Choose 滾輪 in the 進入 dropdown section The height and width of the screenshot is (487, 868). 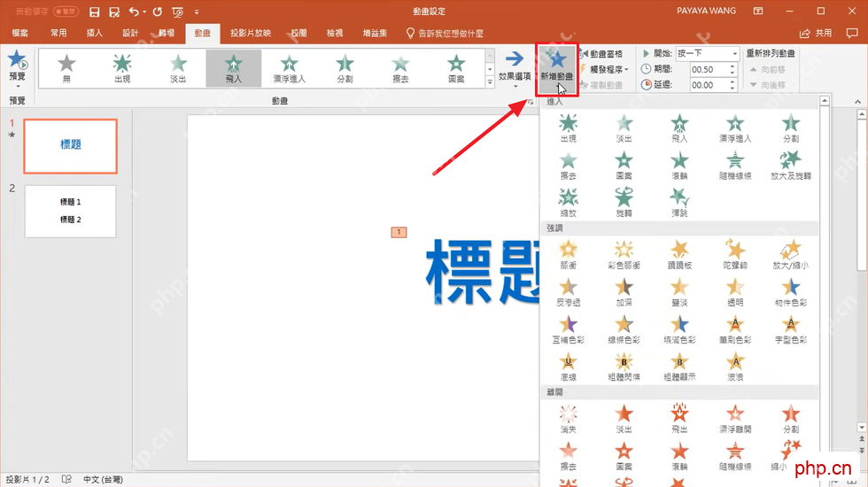(x=679, y=166)
